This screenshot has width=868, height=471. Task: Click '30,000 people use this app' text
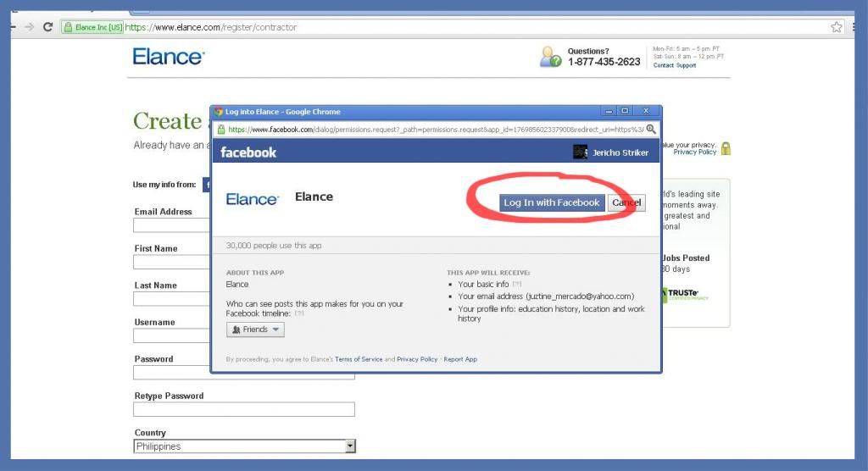click(274, 245)
